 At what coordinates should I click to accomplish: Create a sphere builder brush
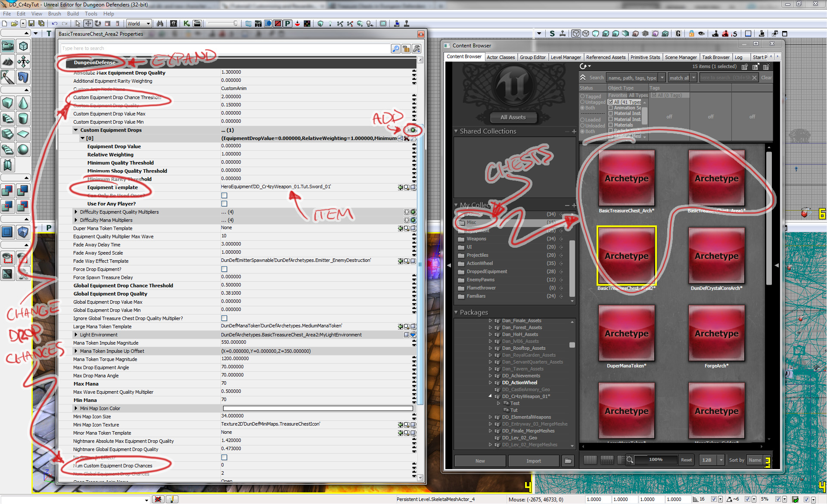pos(23,149)
